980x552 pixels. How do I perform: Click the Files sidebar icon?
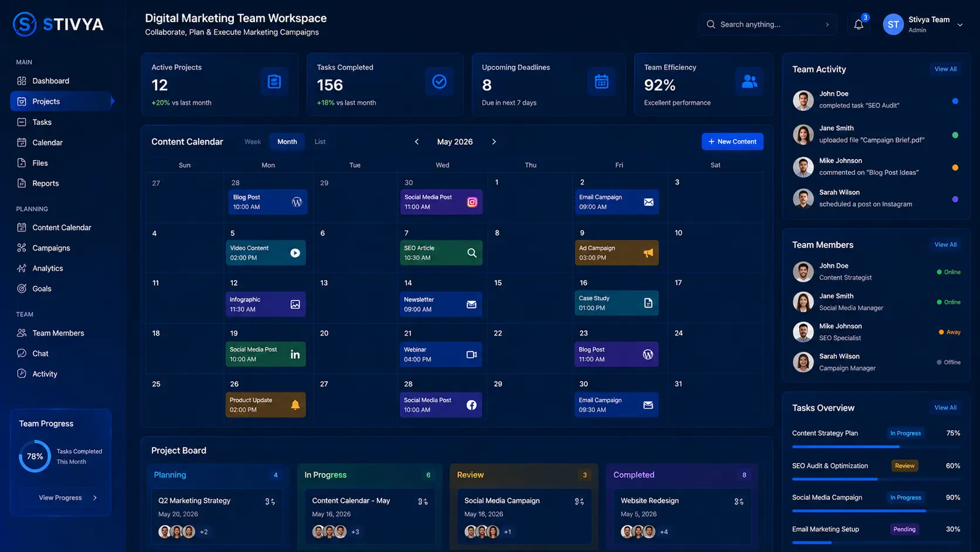[x=22, y=162]
